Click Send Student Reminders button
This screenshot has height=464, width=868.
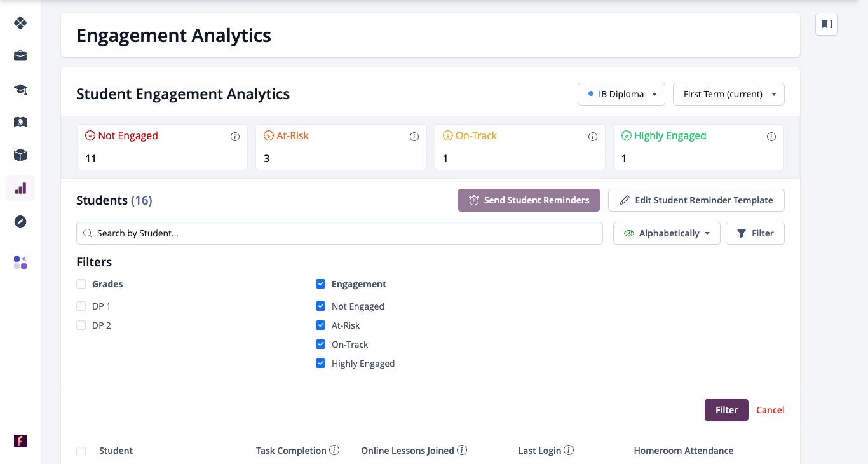pos(529,200)
